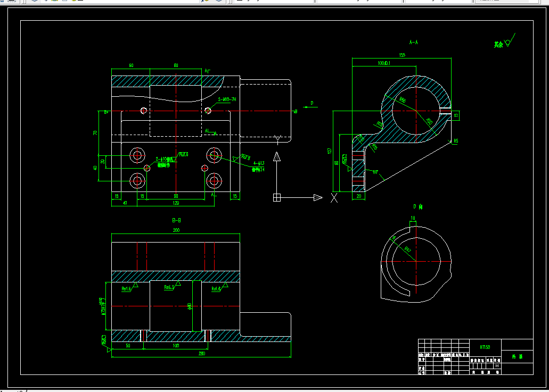This screenshot has width=549, height=392.
Task: Click the HT150 material text in title block
Action: tap(485, 347)
